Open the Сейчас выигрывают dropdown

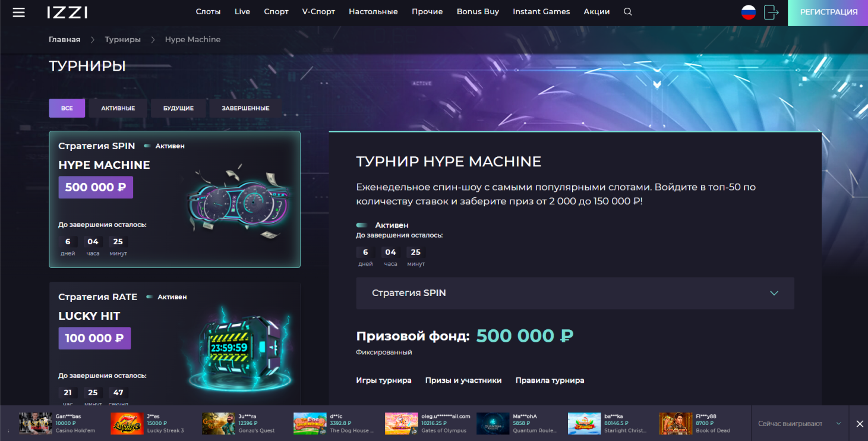(x=800, y=424)
